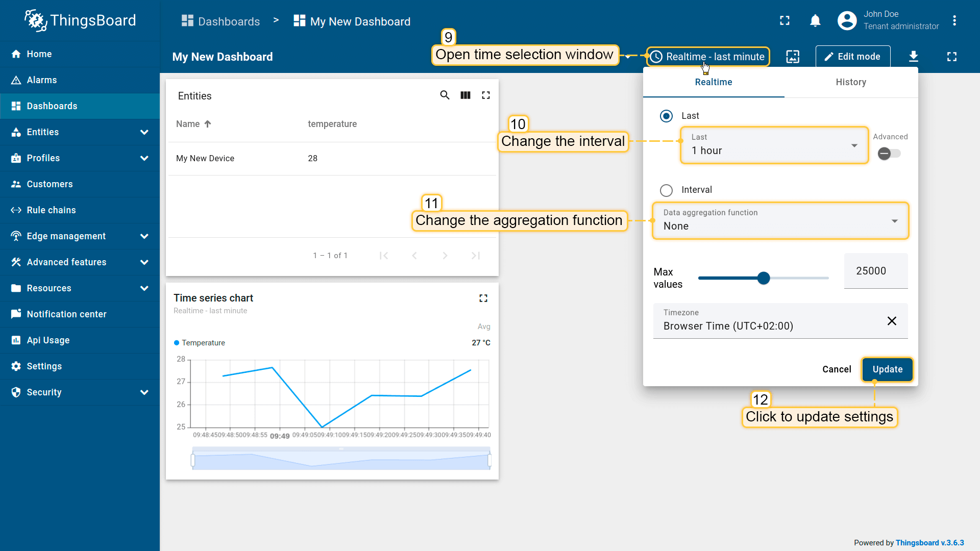Click the Api Usage sidebar icon
The image size is (980, 551).
(x=16, y=340)
